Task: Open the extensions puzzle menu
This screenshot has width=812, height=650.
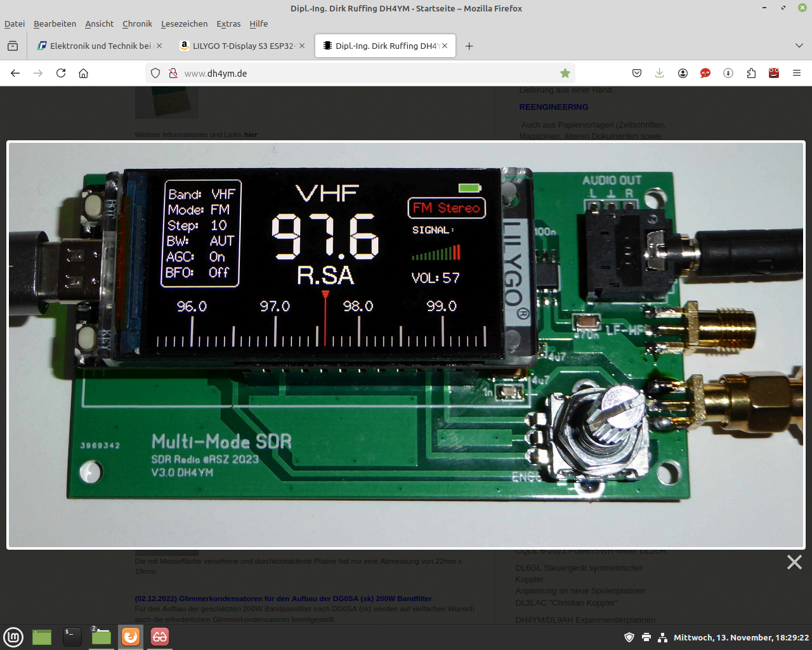Action: [x=751, y=73]
